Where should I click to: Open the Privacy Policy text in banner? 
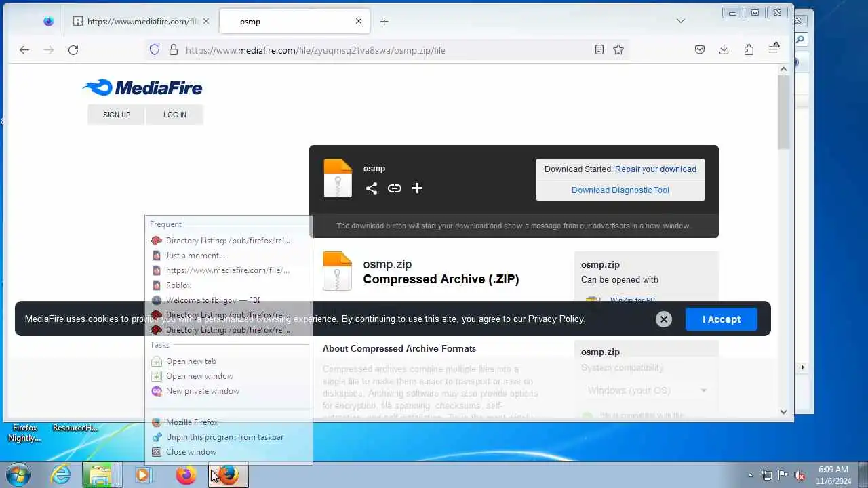556,319
